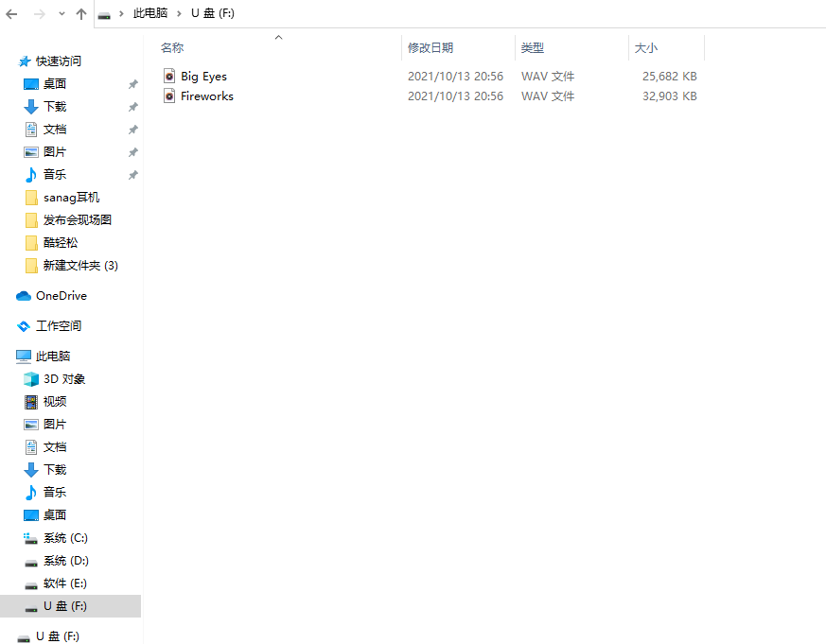Select the file name Fireworks
Screen dimensions: 826x644
point(207,96)
